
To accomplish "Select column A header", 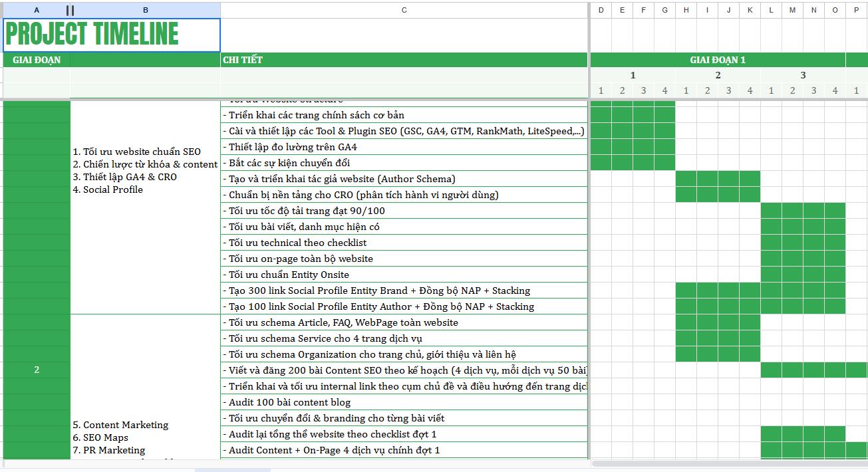I will click(37, 10).
